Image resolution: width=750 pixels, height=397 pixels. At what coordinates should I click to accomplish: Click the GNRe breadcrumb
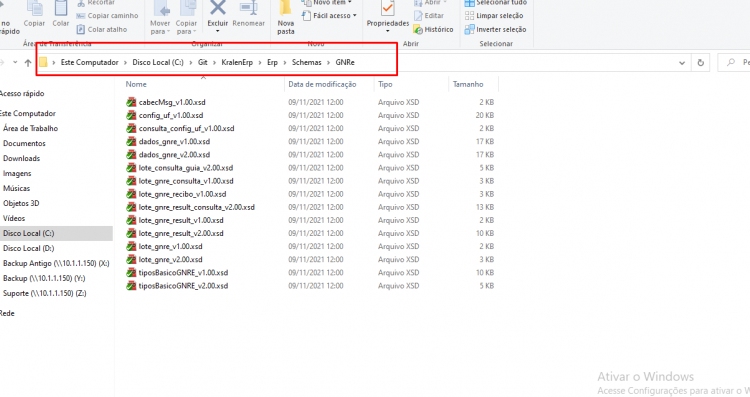[345, 62]
